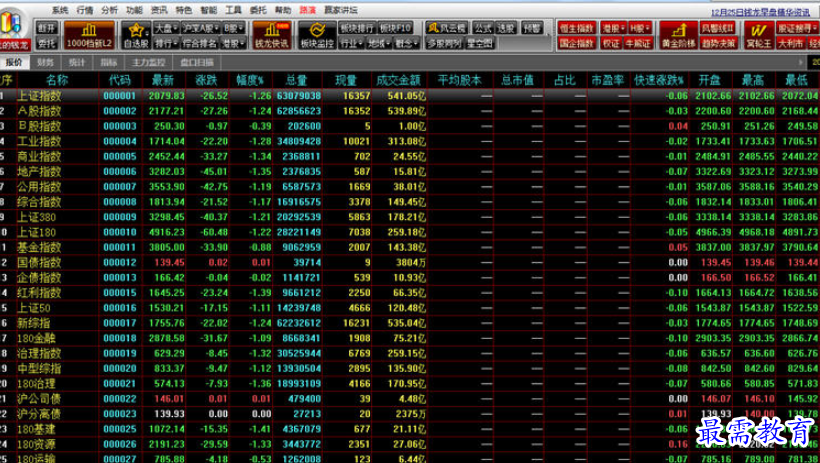Open the 委托 menu
This screenshot has width=820, height=463.
tap(258, 10)
